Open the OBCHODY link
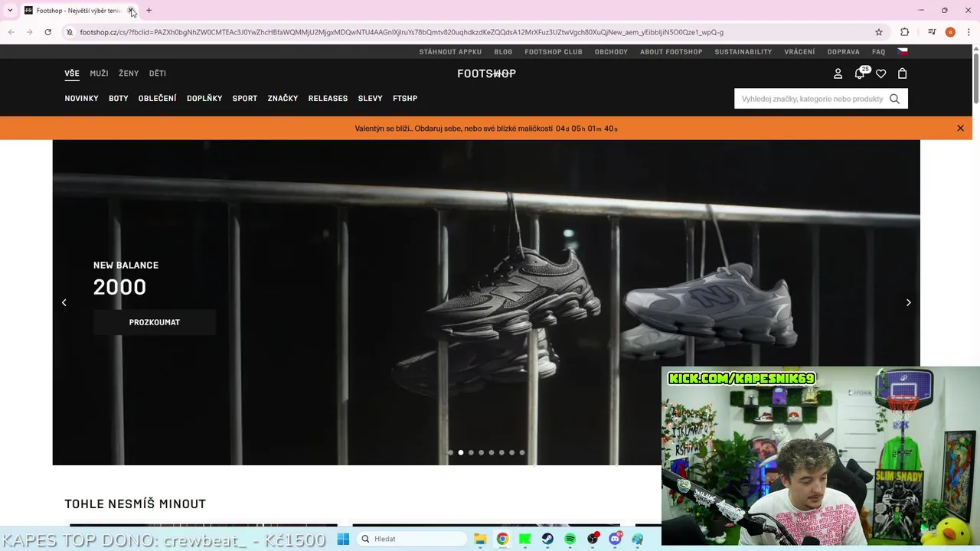 click(x=611, y=52)
